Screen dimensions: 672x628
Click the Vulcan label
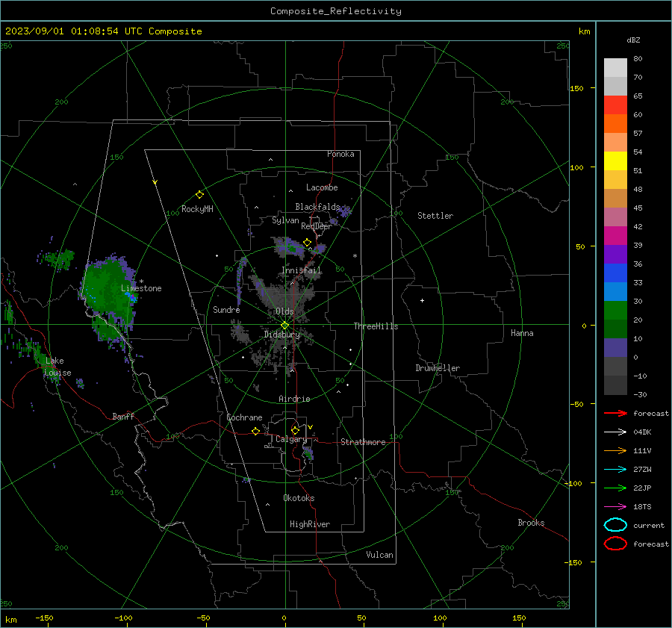point(379,555)
